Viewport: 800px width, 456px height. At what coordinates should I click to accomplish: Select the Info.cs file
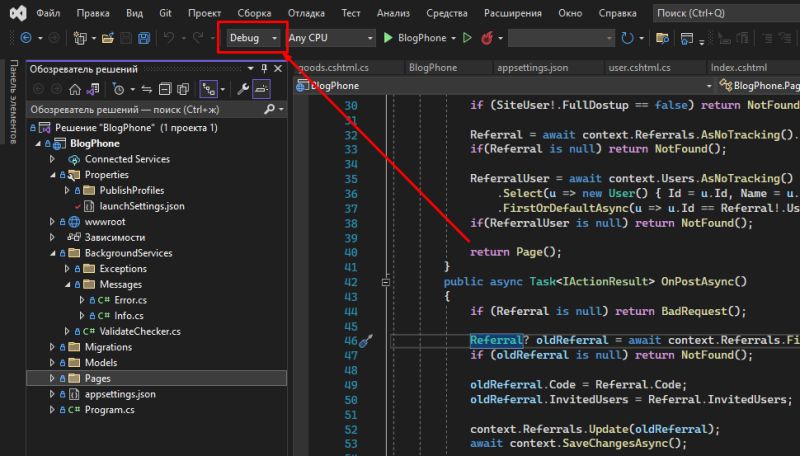(x=129, y=316)
